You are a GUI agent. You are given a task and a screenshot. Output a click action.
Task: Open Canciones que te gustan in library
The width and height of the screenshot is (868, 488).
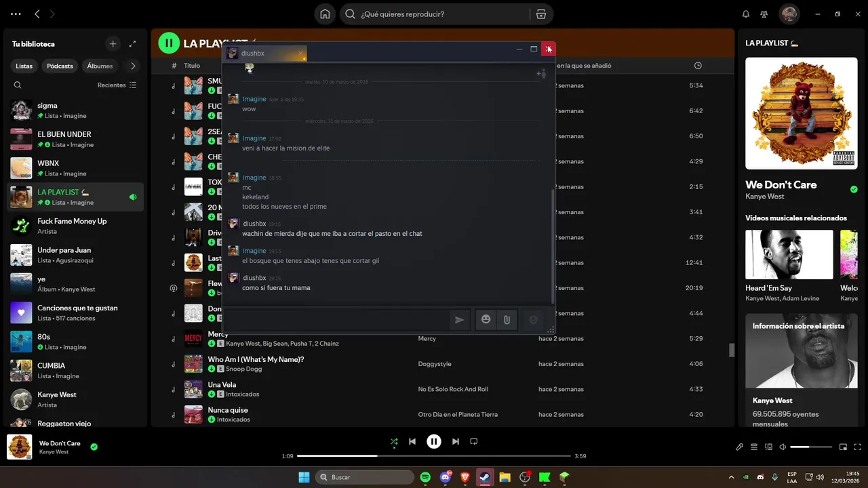[x=75, y=312]
